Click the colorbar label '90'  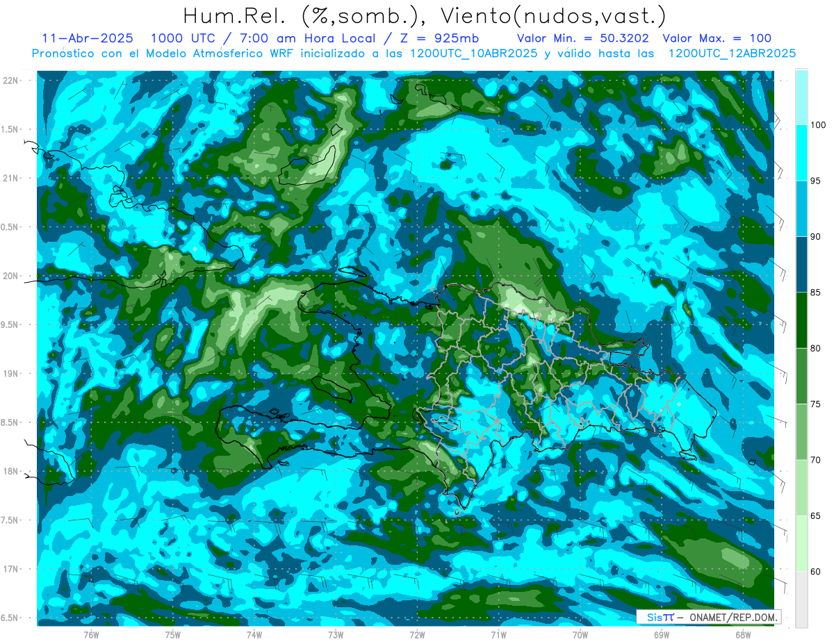tap(817, 237)
